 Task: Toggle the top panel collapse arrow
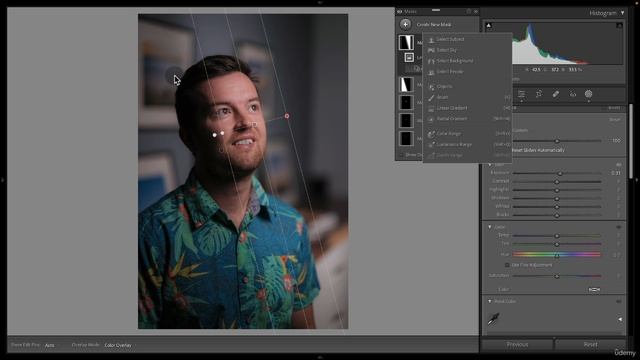click(320, 2)
